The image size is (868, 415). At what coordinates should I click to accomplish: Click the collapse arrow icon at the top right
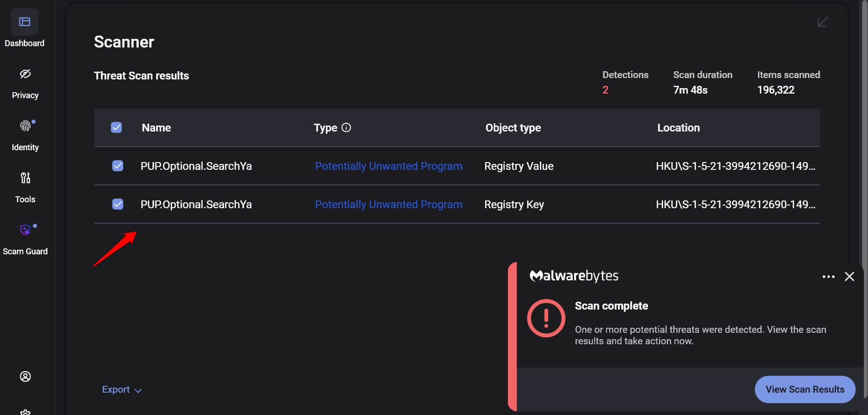[x=822, y=22]
